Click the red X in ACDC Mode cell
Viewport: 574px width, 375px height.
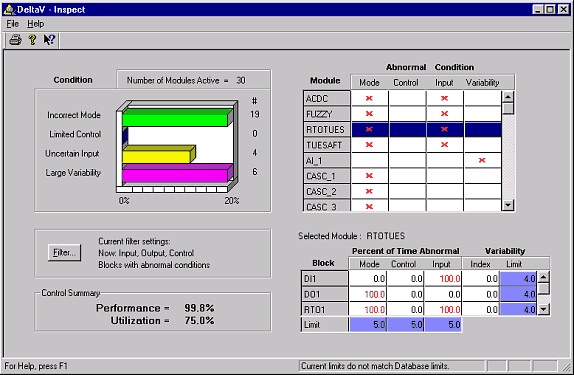click(x=369, y=98)
